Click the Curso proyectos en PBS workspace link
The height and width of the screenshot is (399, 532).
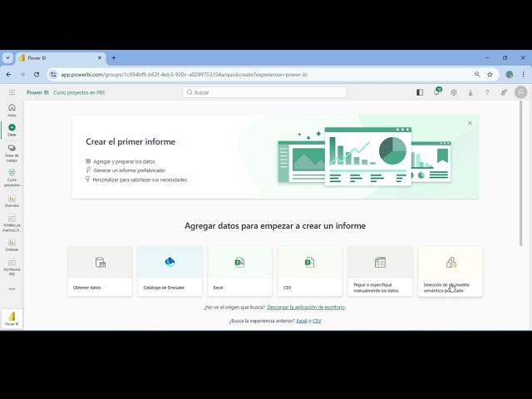click(x=79, y=92)
